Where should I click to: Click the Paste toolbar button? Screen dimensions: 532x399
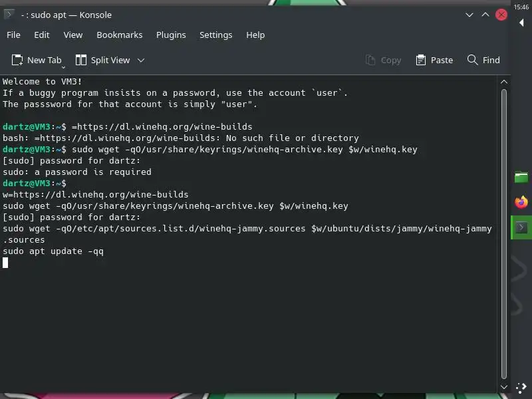(434, 60)
